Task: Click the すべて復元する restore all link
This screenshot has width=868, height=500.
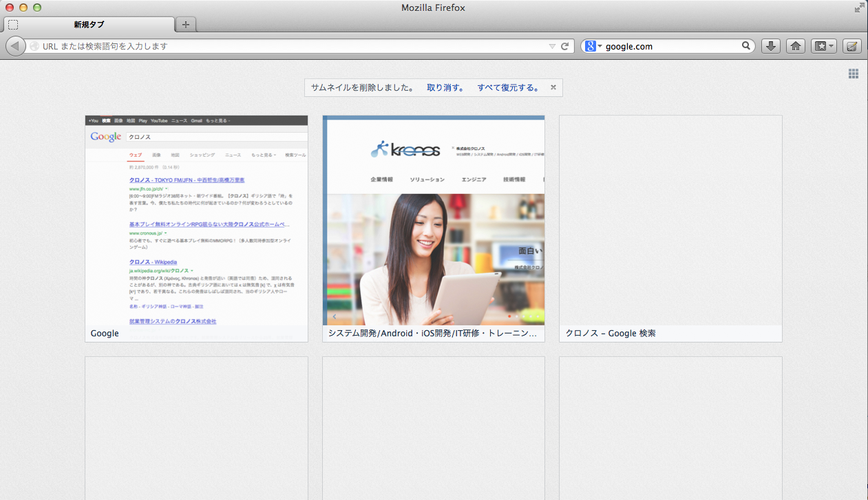Action: (509, 87)
